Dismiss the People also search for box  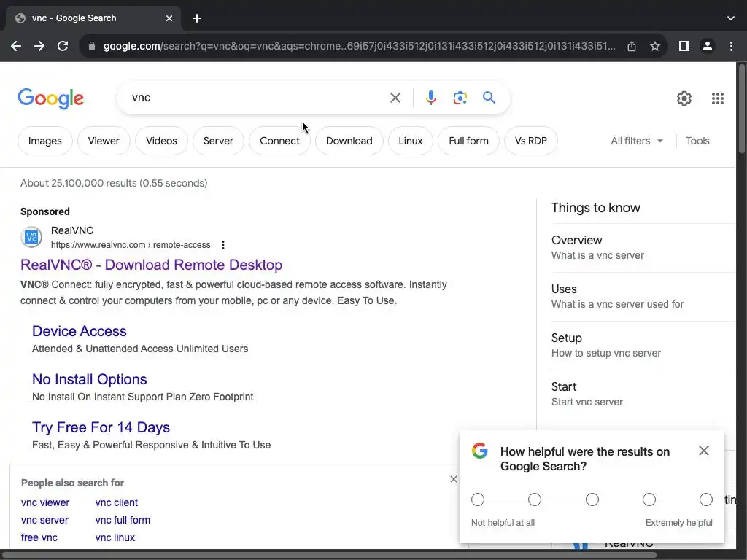click(x=454, y=479)
